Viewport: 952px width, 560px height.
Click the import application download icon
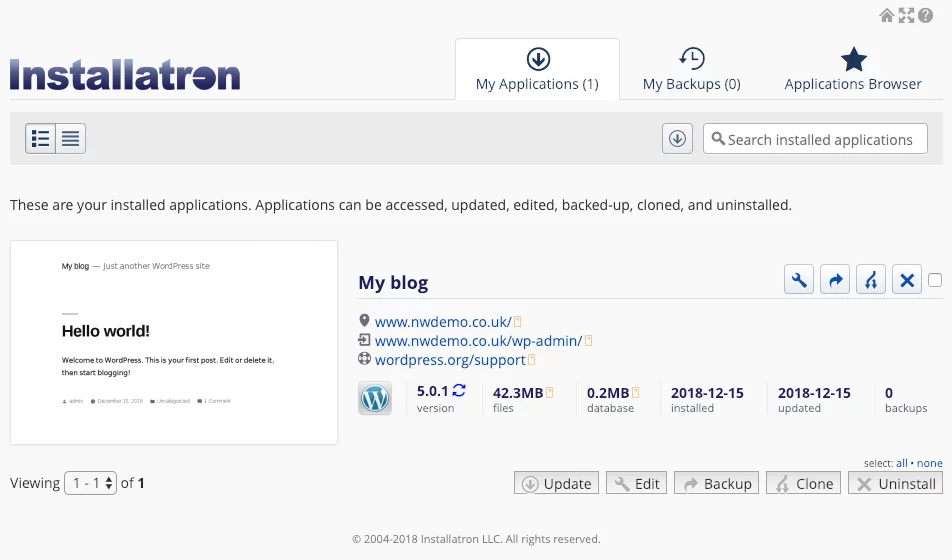point(678,138)
